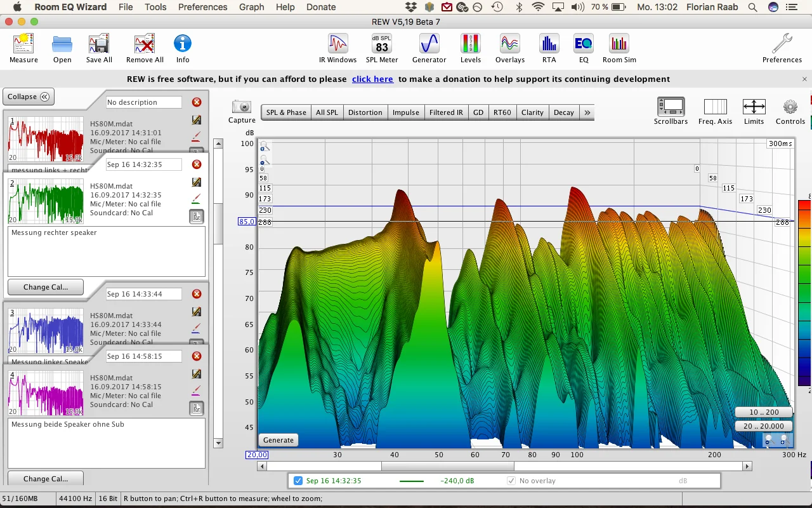Image resolution: width=812 pixels, height=508 pixels.
Task: Click the horizontal frequency scrollbar thumb
Action: 448,466
